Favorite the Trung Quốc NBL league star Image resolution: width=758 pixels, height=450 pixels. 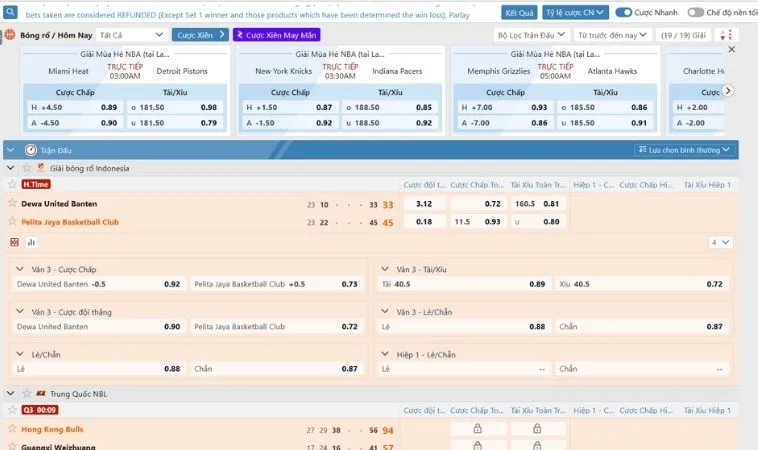27,394
